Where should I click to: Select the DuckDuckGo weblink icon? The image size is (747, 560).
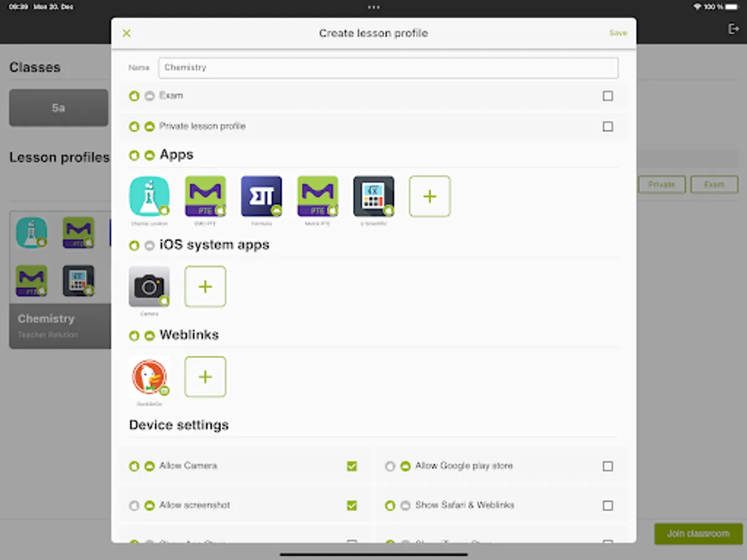click(149, 377)
